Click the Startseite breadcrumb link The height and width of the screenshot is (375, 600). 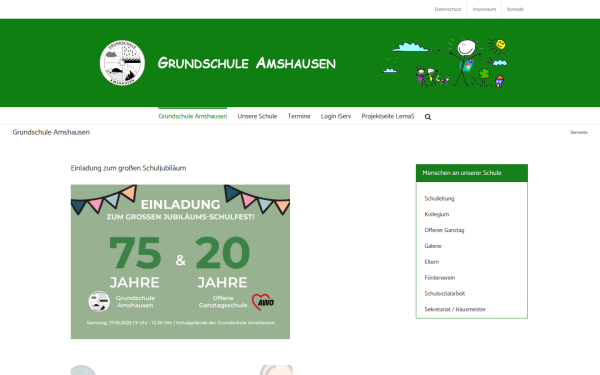579,132
